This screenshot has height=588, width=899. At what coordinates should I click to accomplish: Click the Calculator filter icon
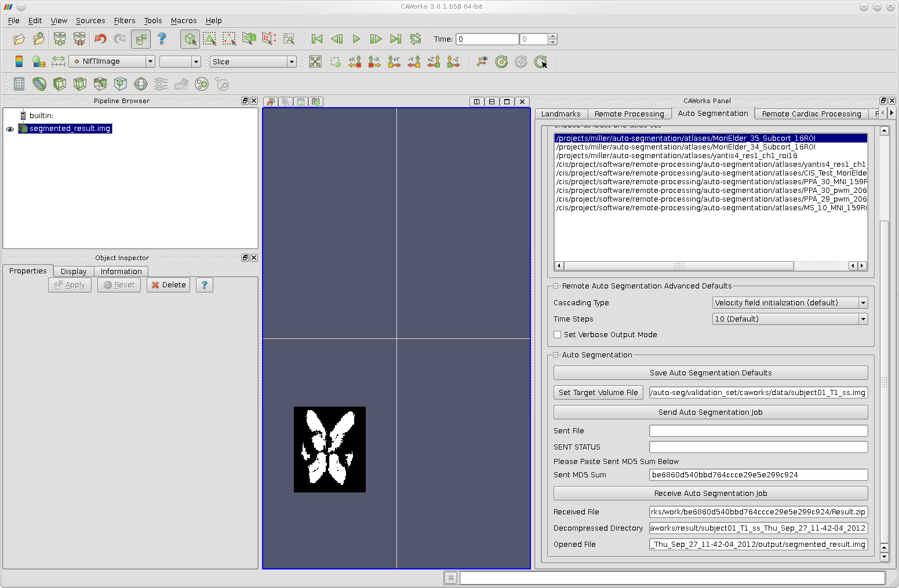pos(19,85)
